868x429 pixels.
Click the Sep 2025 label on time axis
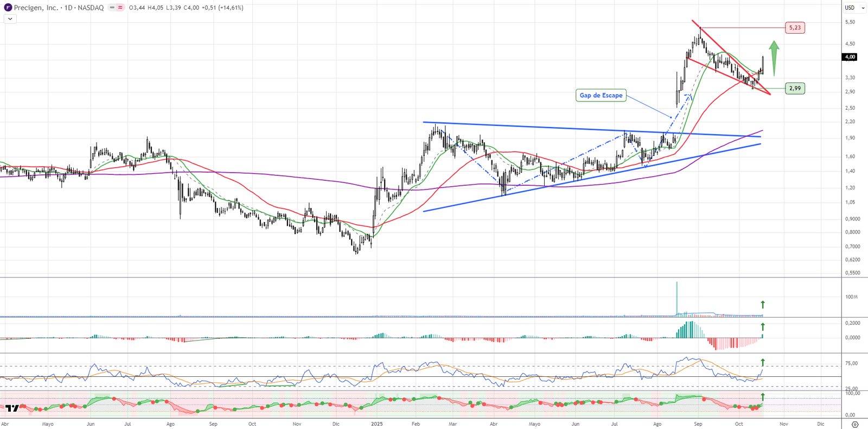698,424
